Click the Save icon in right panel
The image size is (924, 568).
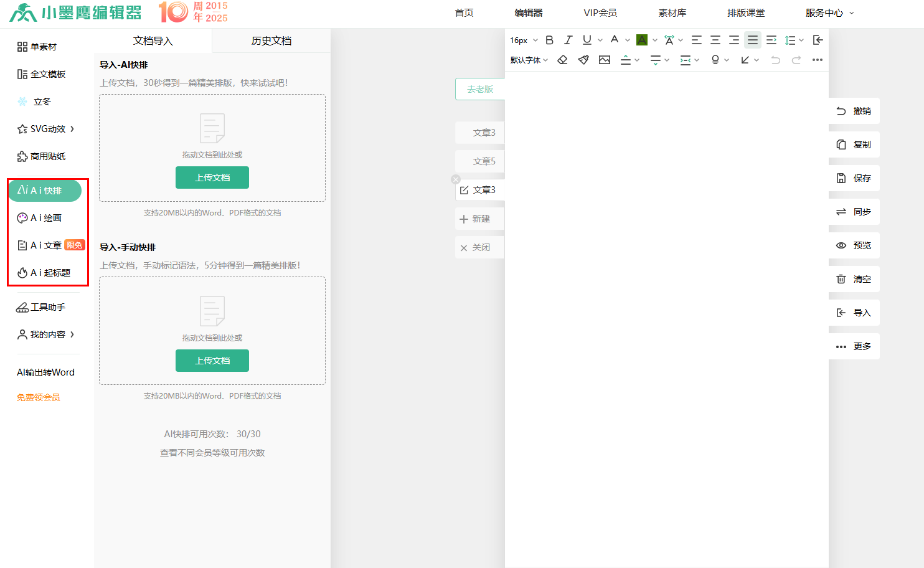841,178
